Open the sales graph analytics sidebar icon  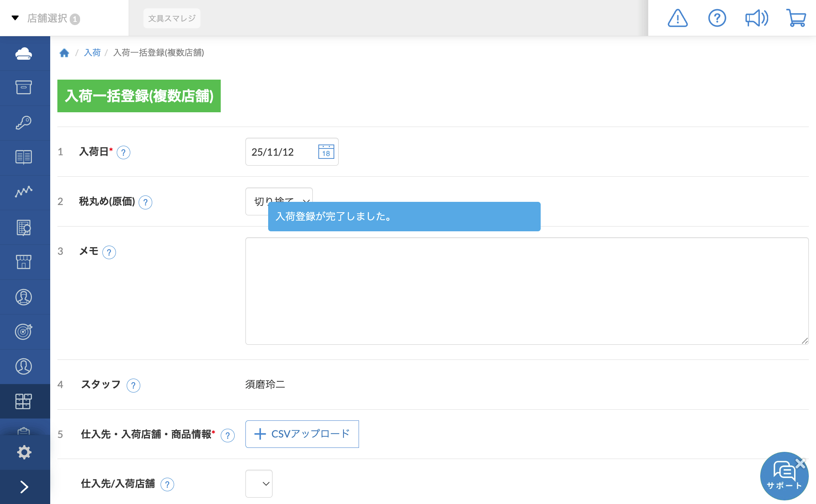tap(24, 192)
